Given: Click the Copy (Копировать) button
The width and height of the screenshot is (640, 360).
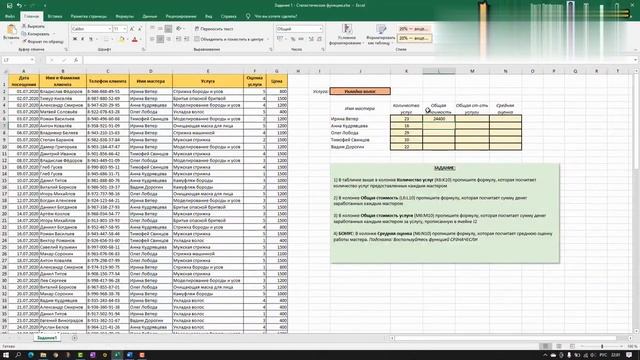Looking at the screenshot, I should [x=36, y=34].
